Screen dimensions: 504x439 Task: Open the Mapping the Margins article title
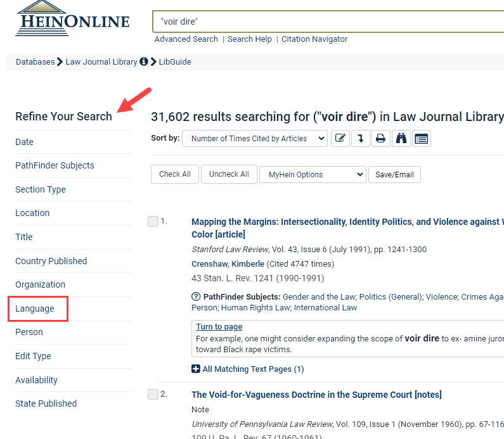pos(347,228)
